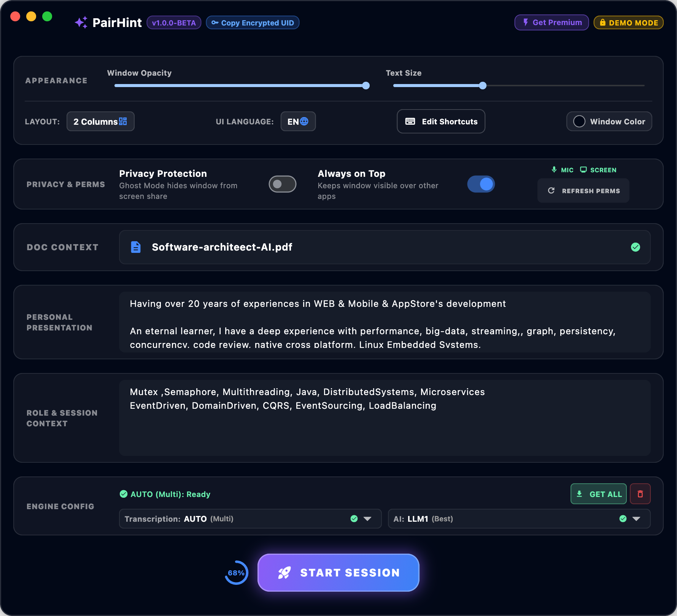Click the green checkmark beside Software-architeect-AI.pdf
Viewport: 677px width, 616px height.
click(636, 247)
